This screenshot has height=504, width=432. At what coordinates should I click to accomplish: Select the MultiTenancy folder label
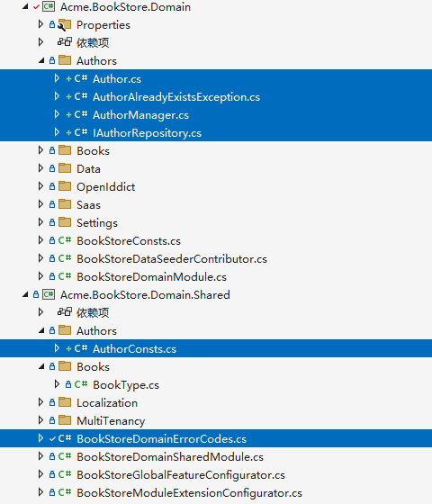coord(111,421)
